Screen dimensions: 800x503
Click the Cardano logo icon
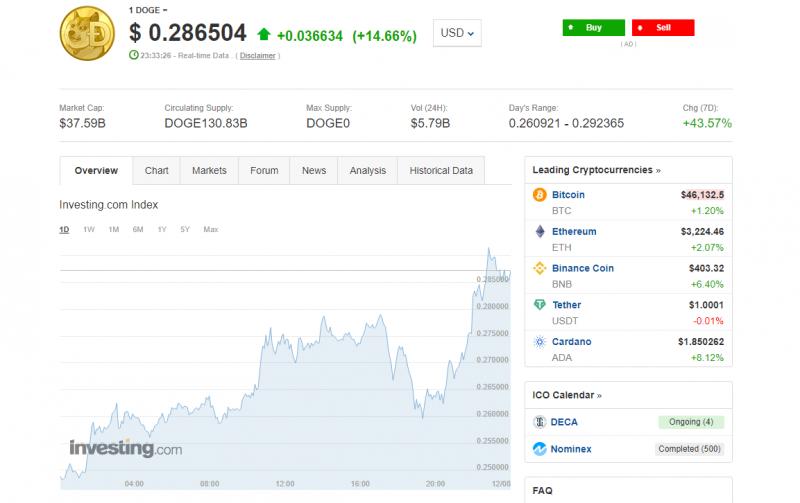pos(540,342)
